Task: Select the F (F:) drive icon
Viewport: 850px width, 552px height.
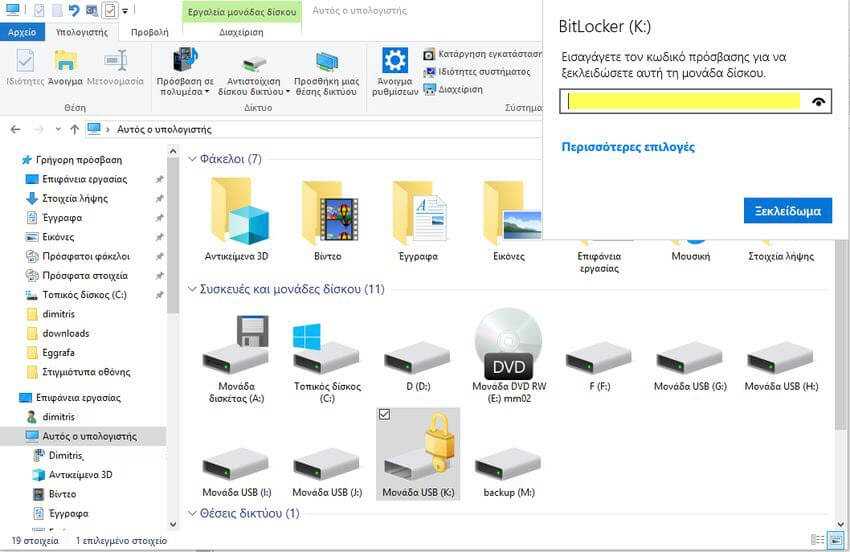Action: [x=598, y=357]
